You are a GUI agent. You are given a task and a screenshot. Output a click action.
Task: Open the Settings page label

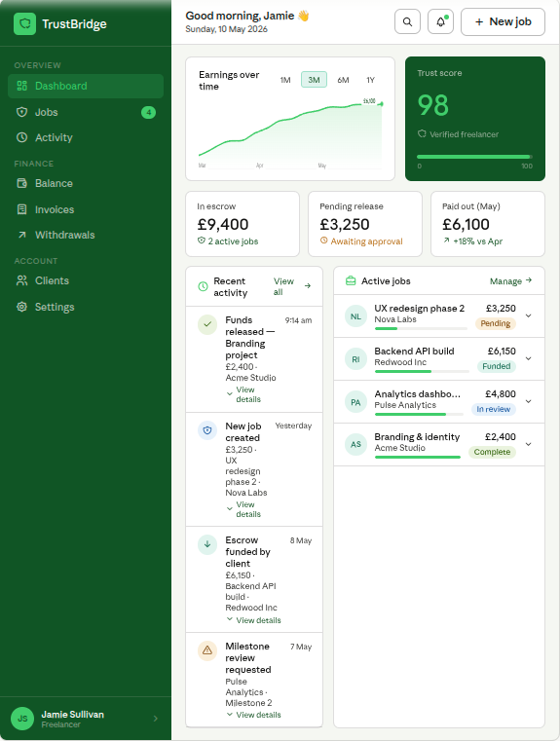coord(55,307)
